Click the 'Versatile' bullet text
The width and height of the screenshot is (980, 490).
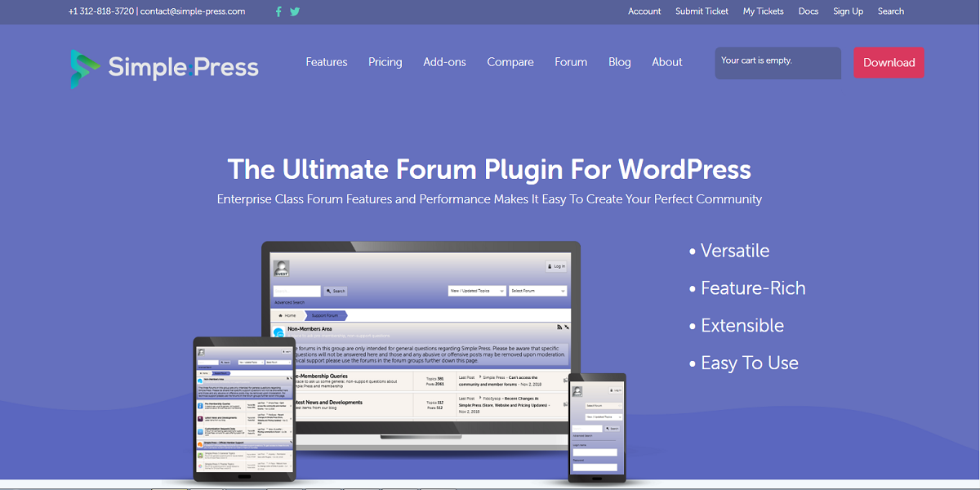tap(735, 251)
